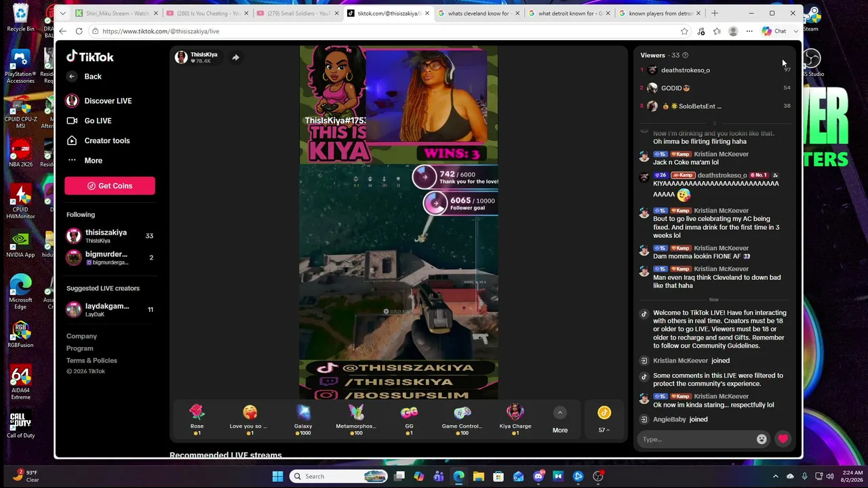Open a new browser tab
Viewport: 868px width, 488px height.
click(x=715, y=13)
